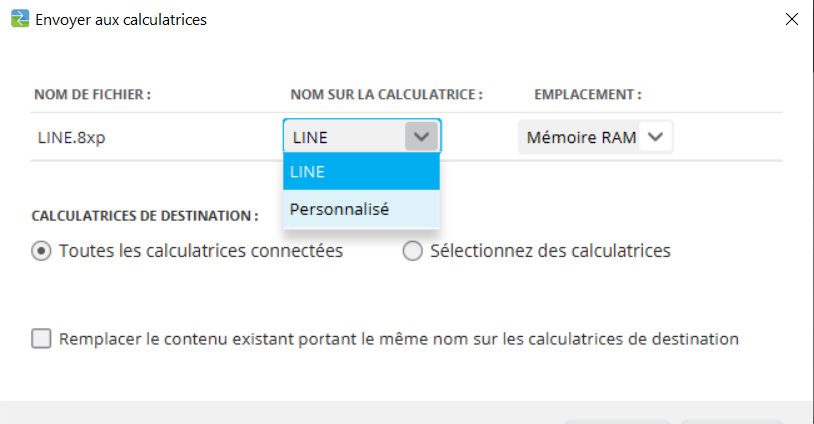Click the NOM SUR LA CALCULATRICE header
Screen dimensions: 814x424
tap(386, 95)
